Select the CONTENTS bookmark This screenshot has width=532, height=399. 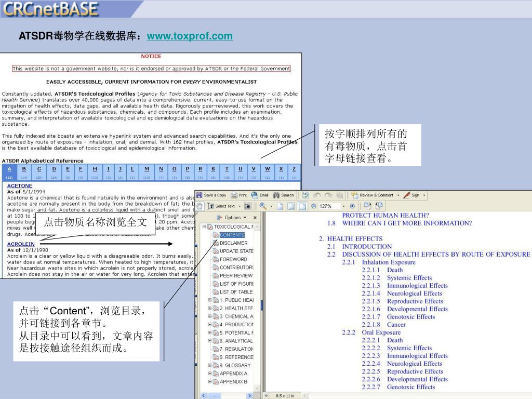point(232,235)
